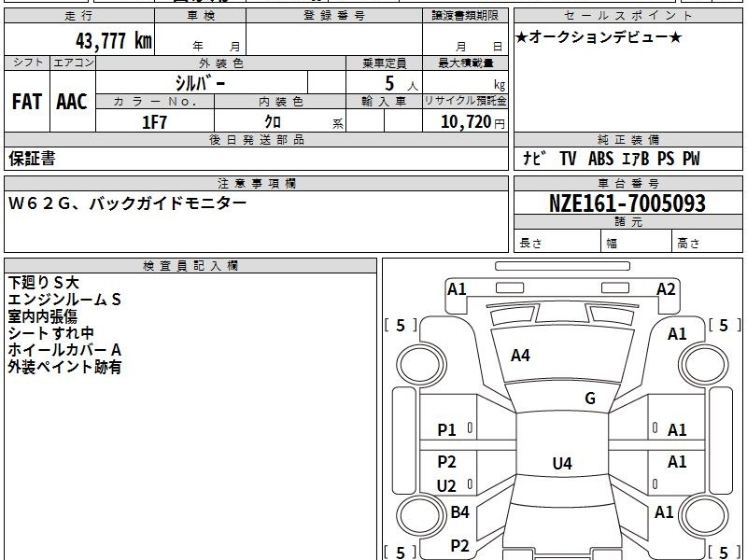The width and height of the screenshot is (747, 560).
Task: Click the 検査員記入欄 header
Action: point(190,266)
